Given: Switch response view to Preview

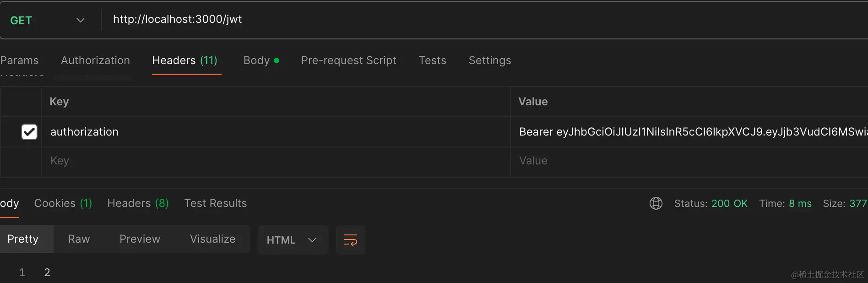Looking at the screenshot, I should point(140,239).
